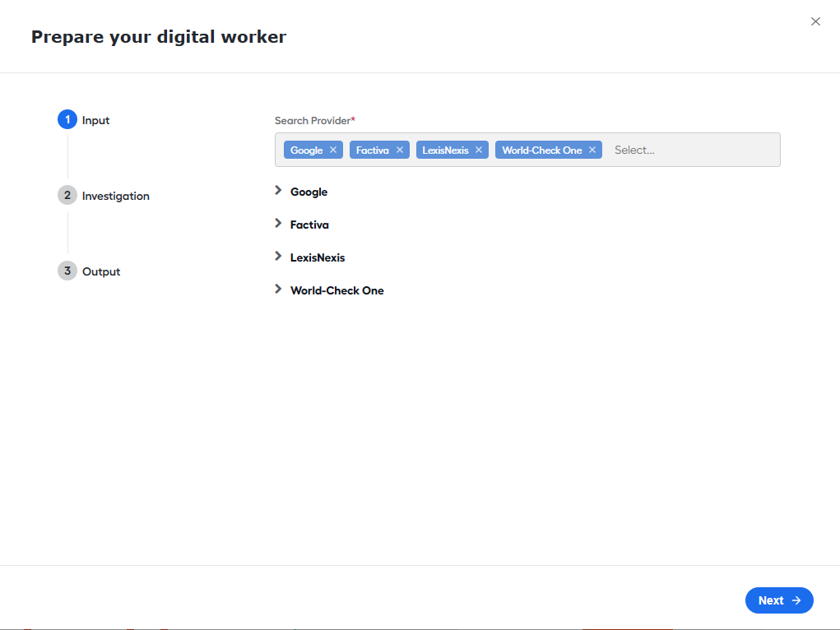Click the Select... search provider field

(691, 150)
